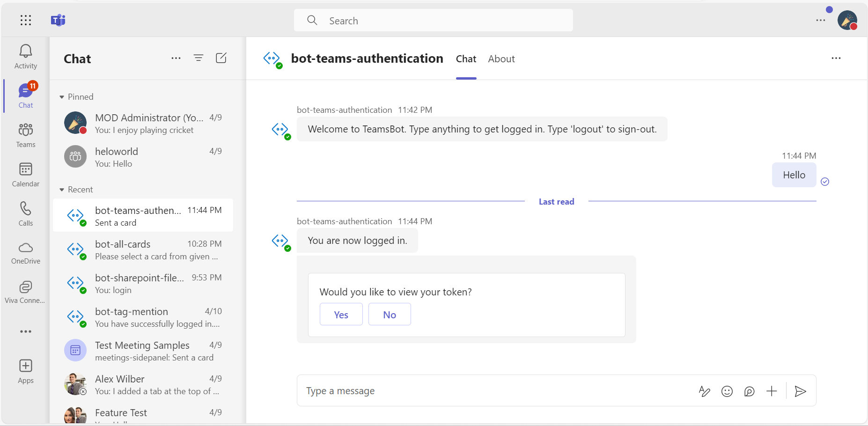Image resolution: width=868 pixels, height=426 pixels.
Task: Click the Welcome to TeamsBot message
Action: click(x=482, y=129)
